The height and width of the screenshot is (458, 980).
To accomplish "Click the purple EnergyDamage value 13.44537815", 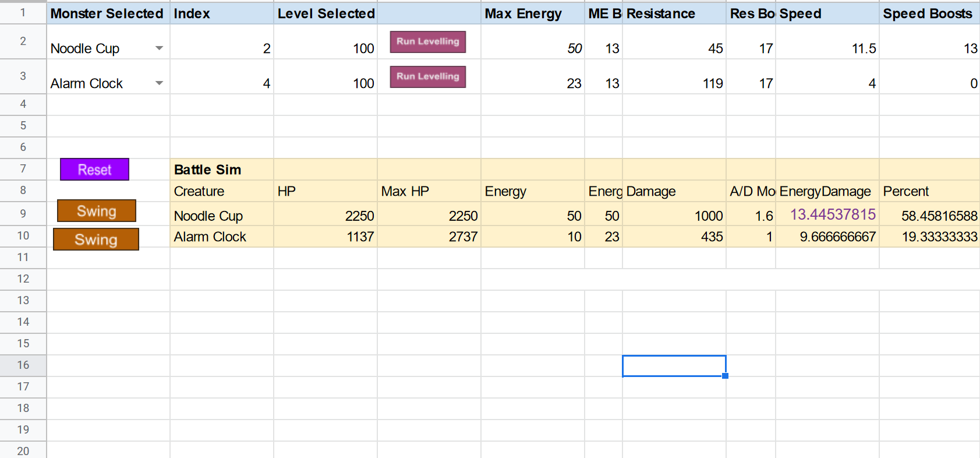I will tap(832, 214).
